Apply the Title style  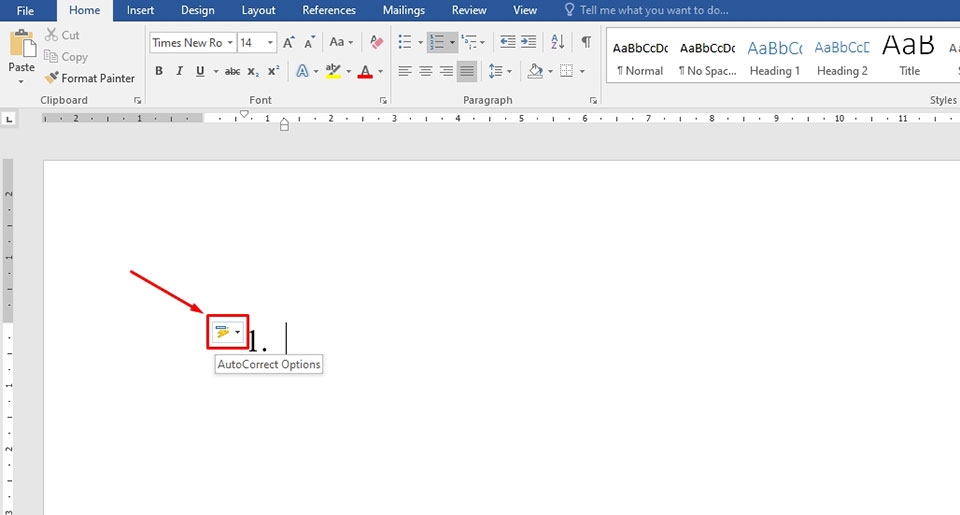click(x=909, y=58)
